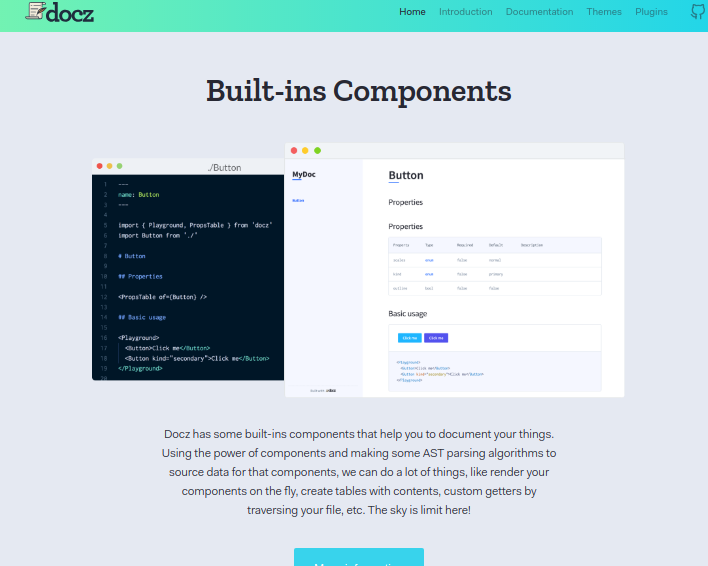
Task: Navigate to Plugins
Action: 651,12
